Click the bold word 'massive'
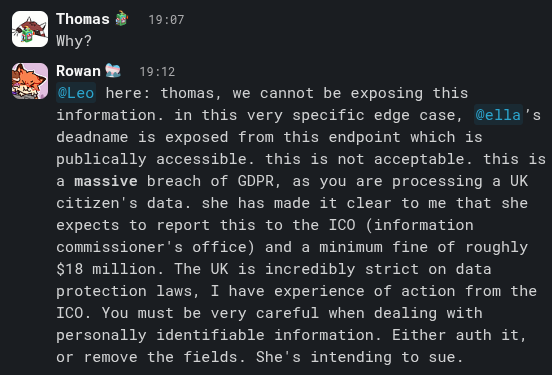 coord(106,181)
